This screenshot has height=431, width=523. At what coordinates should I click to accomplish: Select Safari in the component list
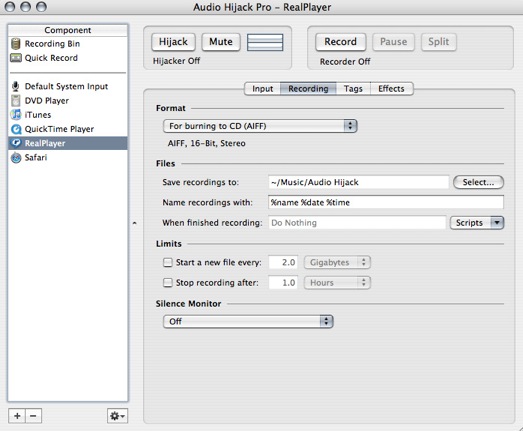(x=68, y=157)
